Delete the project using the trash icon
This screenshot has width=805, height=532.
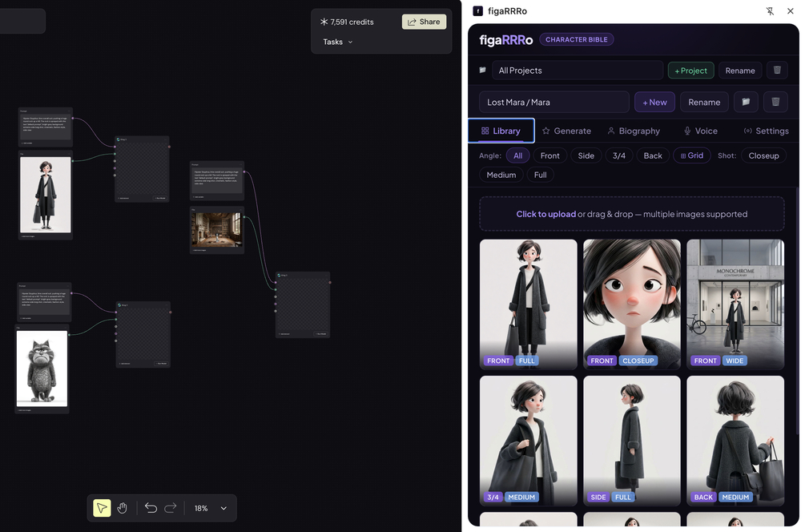pyautogui.click(x=777, y=71)
